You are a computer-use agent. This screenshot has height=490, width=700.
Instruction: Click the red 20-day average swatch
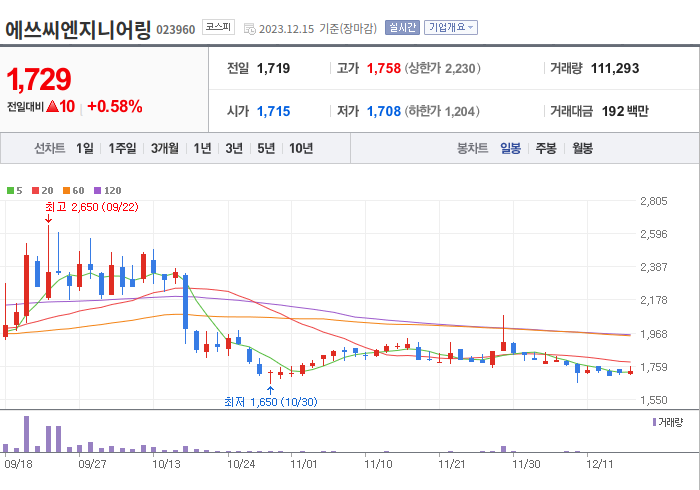pos(36,191)
